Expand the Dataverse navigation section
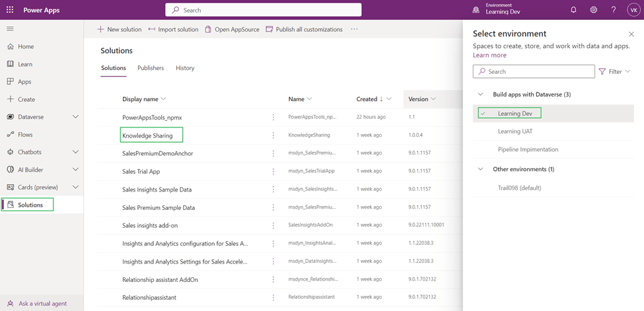Viewport: 644px width, 311px height. (75, 117)
